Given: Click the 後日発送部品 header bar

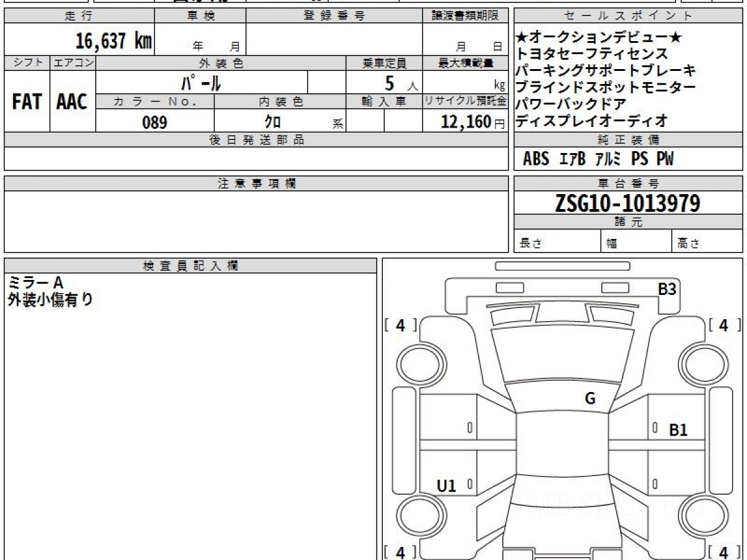Looking at the screenshot, I should [x=256, y=140].
